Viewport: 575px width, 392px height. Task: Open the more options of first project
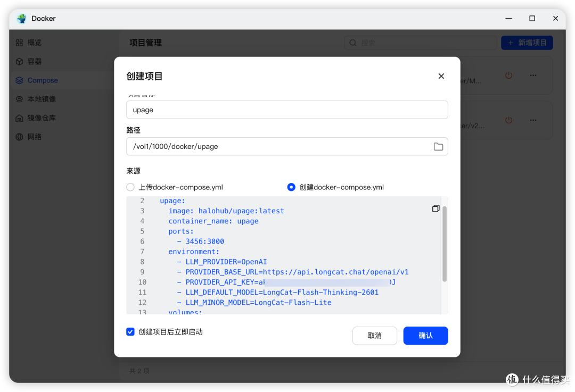[x=533, y=76]
